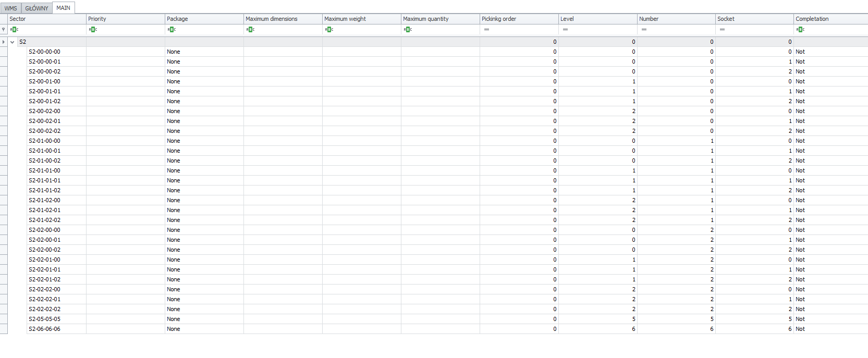Viewport: 868px width, 358px height.
Task: Open the Completation column filter condition icon
Action: pos(800,30)
